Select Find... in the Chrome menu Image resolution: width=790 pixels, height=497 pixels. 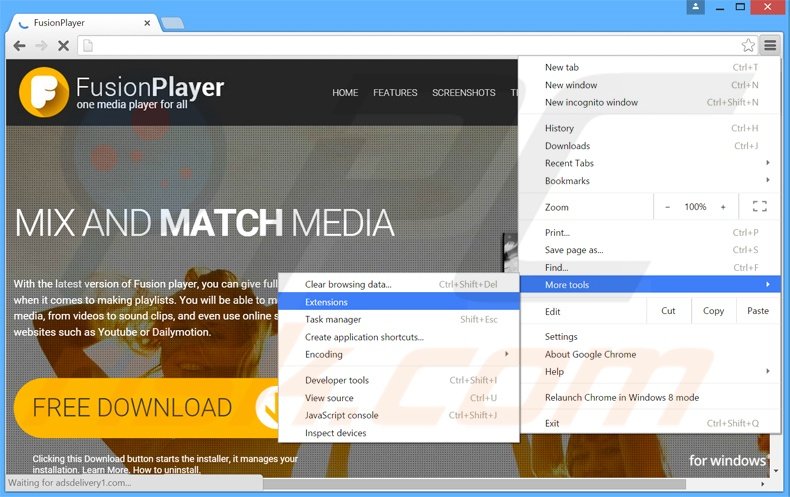[x=649, y=267]
